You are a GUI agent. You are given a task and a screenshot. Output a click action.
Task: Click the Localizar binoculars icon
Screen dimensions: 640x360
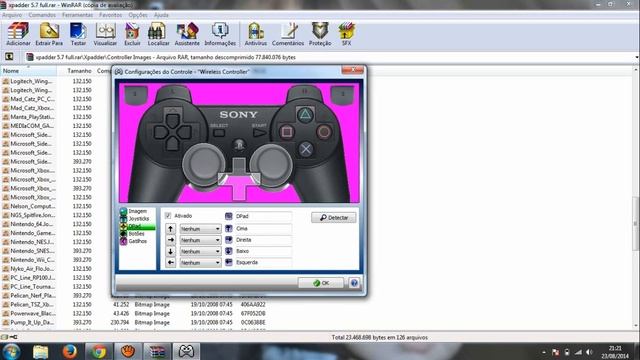(x=158, y=34)
